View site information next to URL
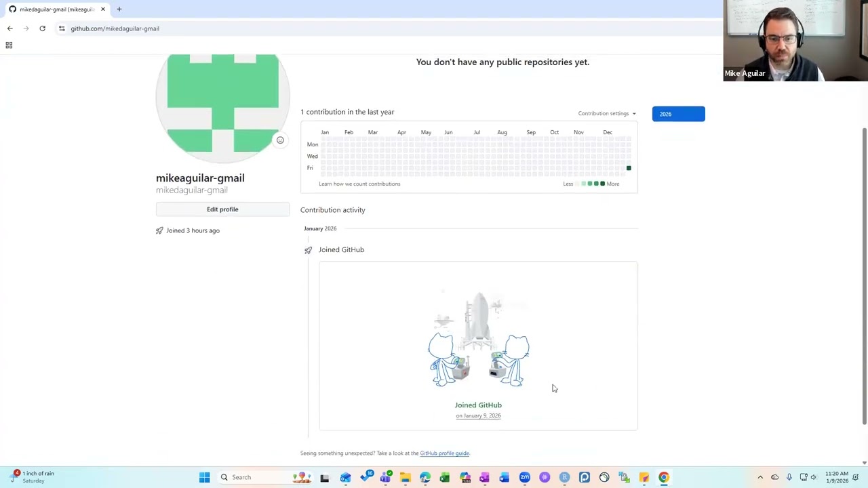The image size is (868, 488). [62, 28]
